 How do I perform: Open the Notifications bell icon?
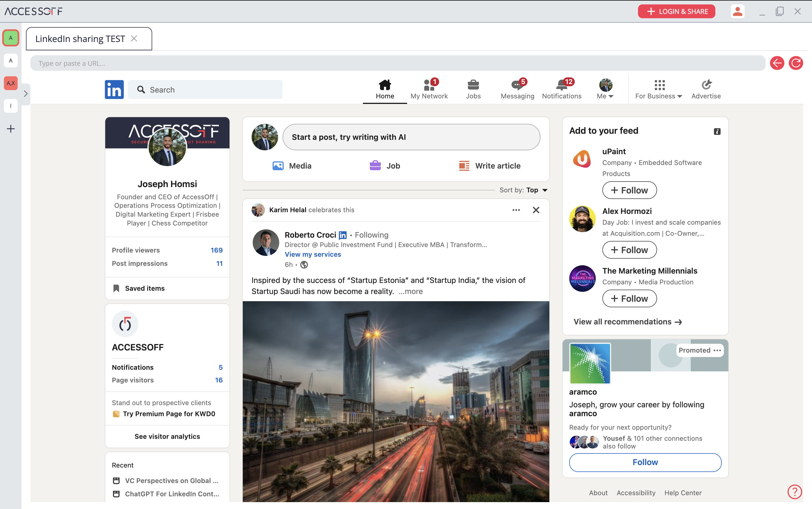click(x=562, y=85)
